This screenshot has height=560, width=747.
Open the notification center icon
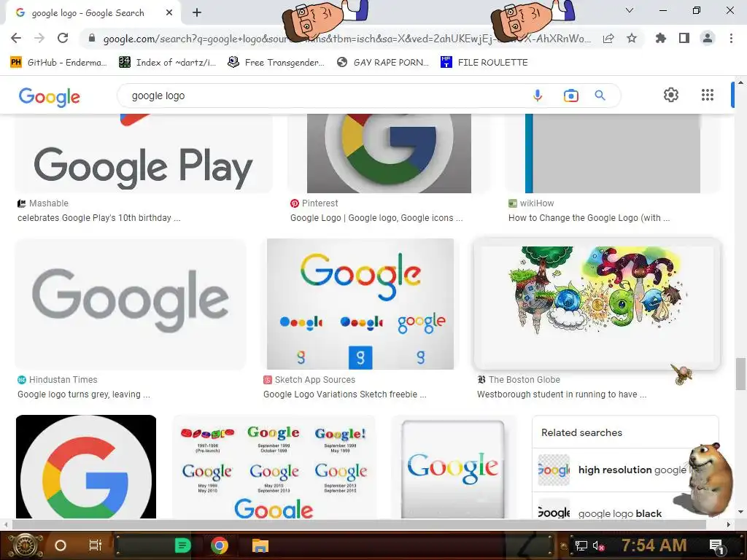click(x=716, y=546)
